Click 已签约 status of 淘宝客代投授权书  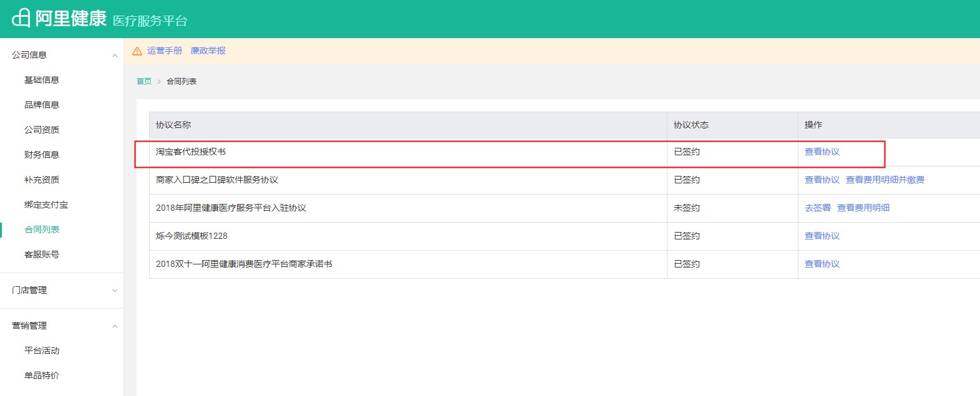687,152
